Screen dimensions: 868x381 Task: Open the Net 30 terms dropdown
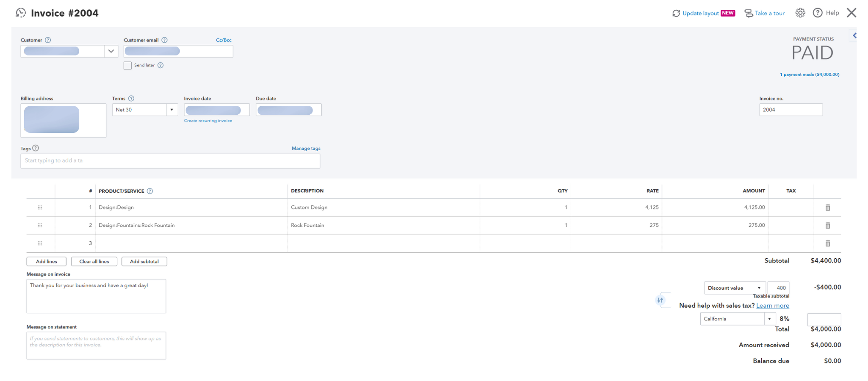click(171, 110)
